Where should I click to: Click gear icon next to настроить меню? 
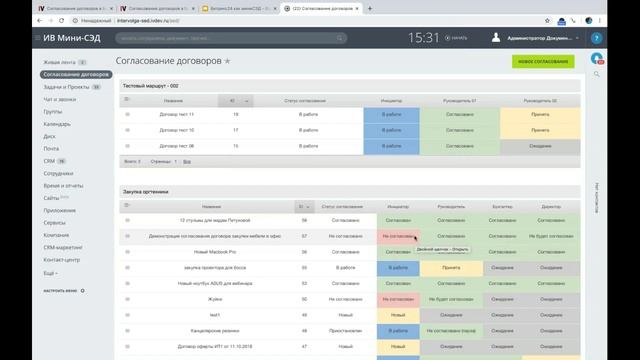(82, 291)
